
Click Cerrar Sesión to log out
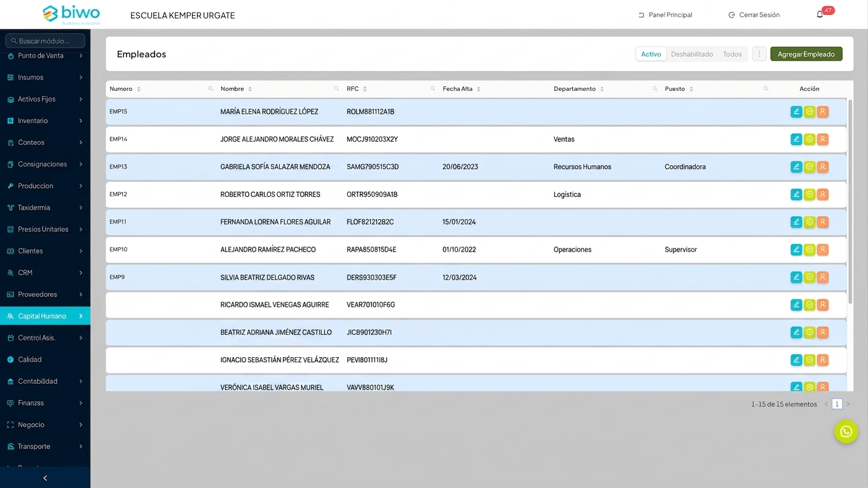pyautogui.click(x=754, y=15)
